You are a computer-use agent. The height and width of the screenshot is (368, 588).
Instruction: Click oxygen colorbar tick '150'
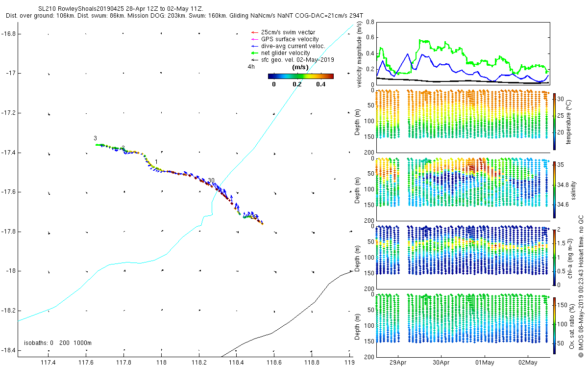[563, 305]
